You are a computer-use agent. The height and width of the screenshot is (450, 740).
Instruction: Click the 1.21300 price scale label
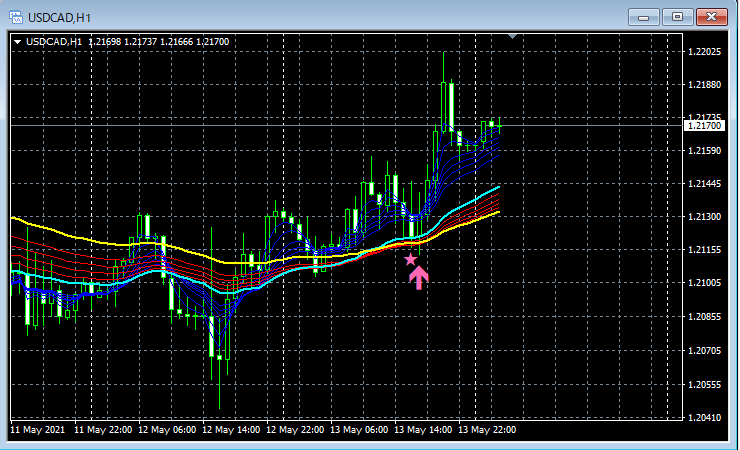[x=705, y=217]
